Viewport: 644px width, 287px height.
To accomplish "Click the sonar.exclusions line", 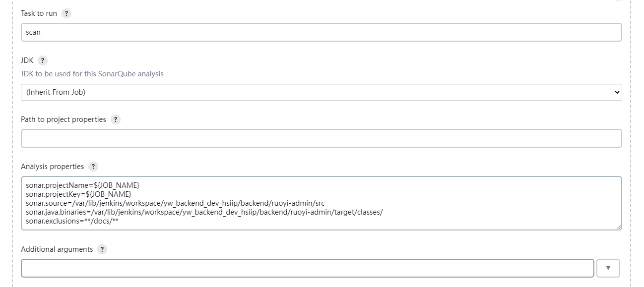I will click(x=72, y=221).
